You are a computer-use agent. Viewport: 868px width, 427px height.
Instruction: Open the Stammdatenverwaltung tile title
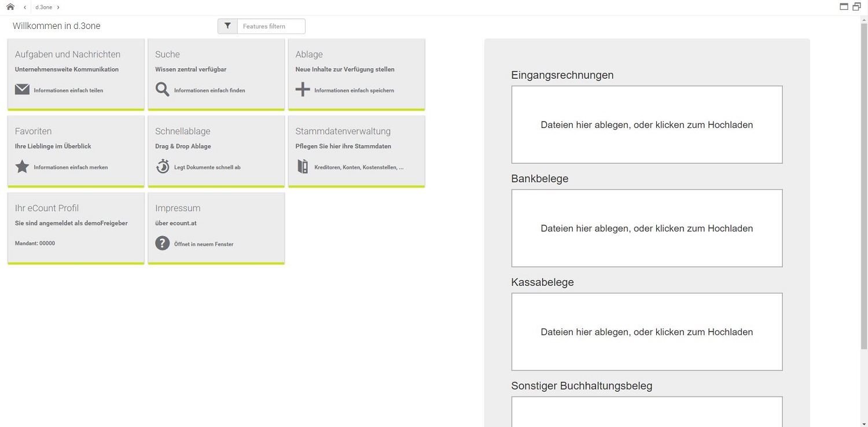point(343,131)
